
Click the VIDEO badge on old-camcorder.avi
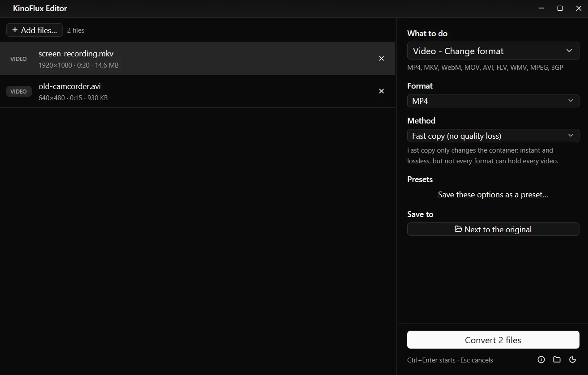[x=18, y=91]
